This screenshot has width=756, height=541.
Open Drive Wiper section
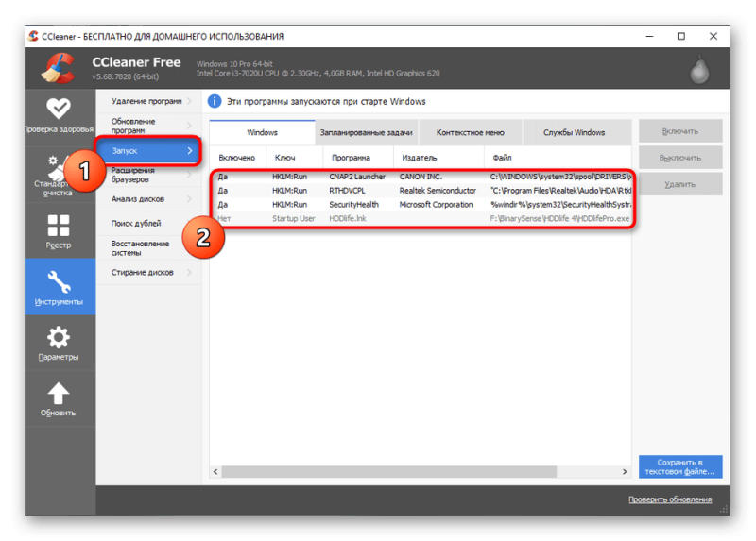pos(149,273)
